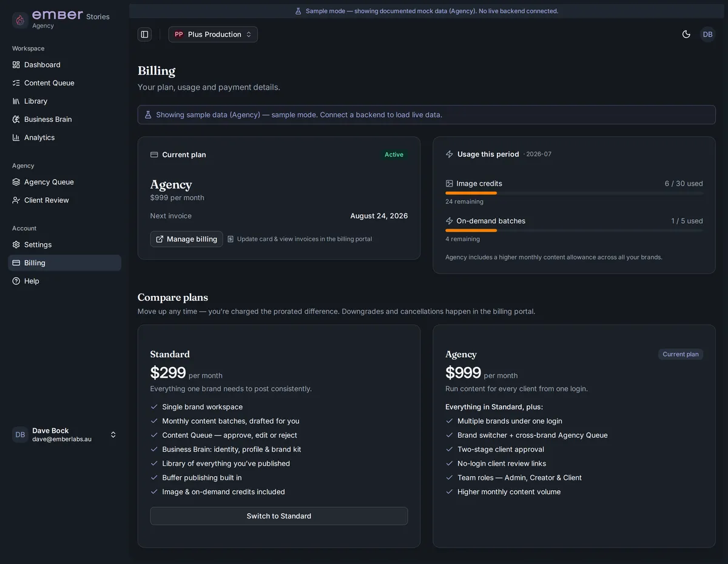Open Settings page
The width and height of the screenshot is (728, 564).
pyautogui.click(x=64, y=244)
